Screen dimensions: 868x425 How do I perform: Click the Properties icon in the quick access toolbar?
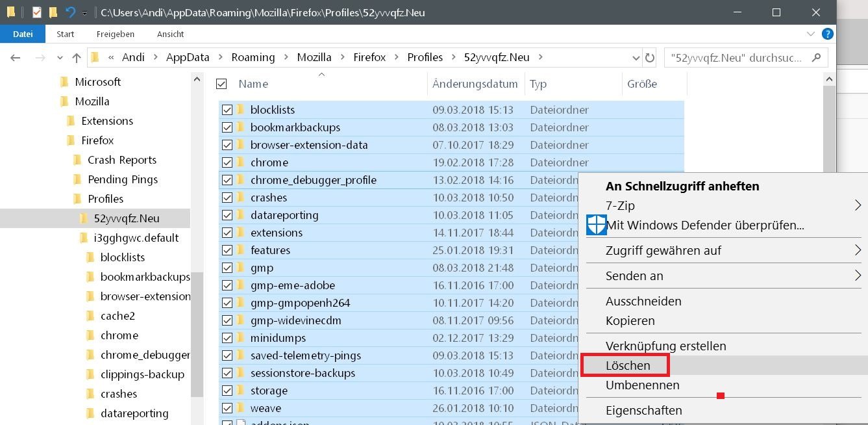point(37,12)
